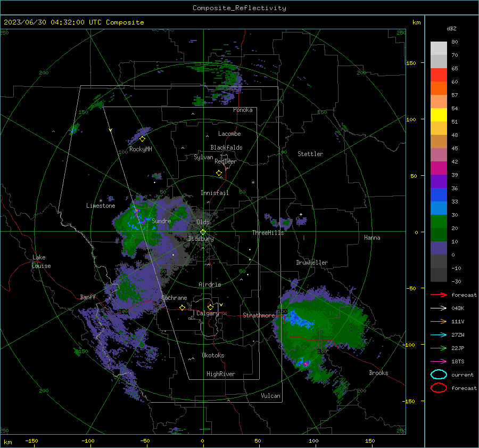The width and height of the screenshot is (479, 448).
Task: Click the ThreeHills city label
Action: coord(268,233)
